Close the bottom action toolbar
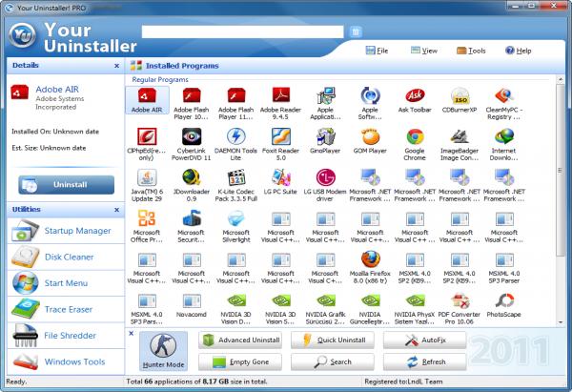Viewport: 572px width, 392px height. 132,333
